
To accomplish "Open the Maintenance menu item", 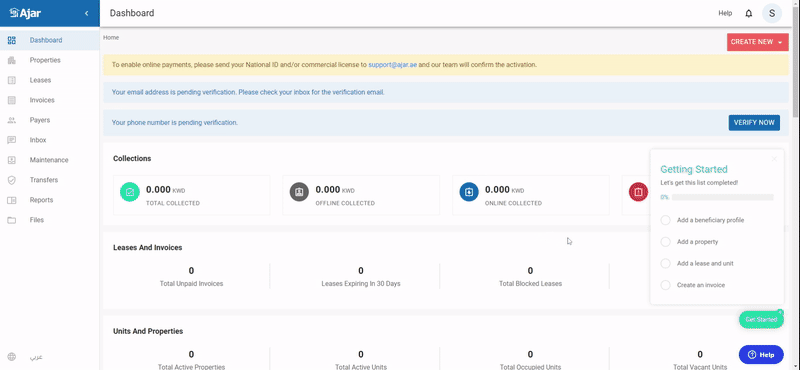I will pos(49,160).
